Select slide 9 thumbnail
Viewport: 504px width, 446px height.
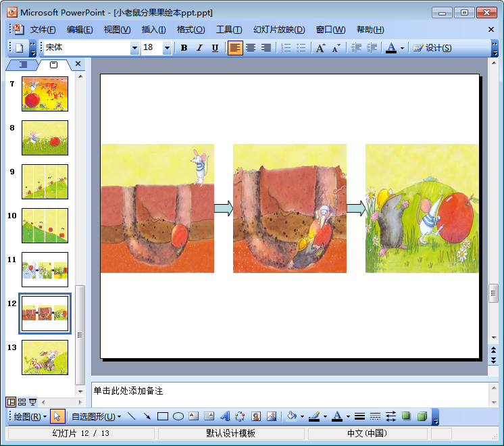(45, 182)
